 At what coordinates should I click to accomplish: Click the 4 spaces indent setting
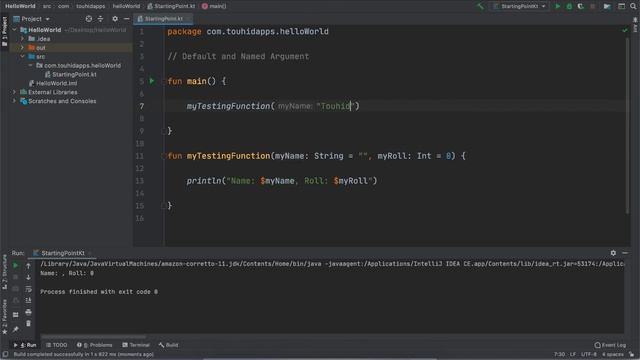point(612,355)
